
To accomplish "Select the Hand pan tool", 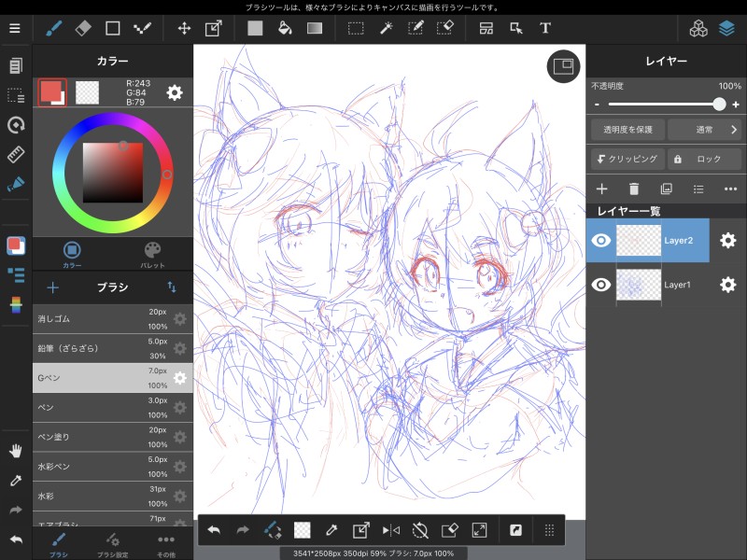I will coord(16,451).
